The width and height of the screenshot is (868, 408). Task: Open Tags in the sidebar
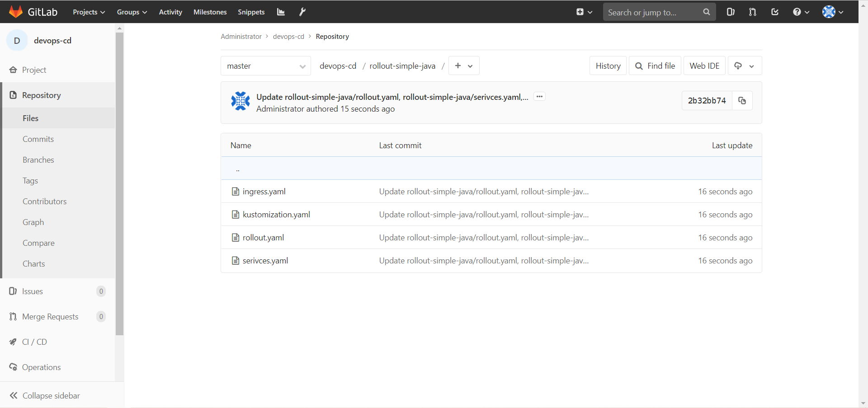[30, 181]
